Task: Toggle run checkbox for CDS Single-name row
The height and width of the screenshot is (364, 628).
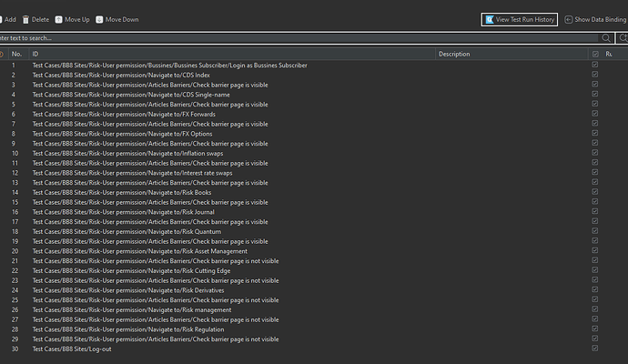Action: click(x=594, y=94)
